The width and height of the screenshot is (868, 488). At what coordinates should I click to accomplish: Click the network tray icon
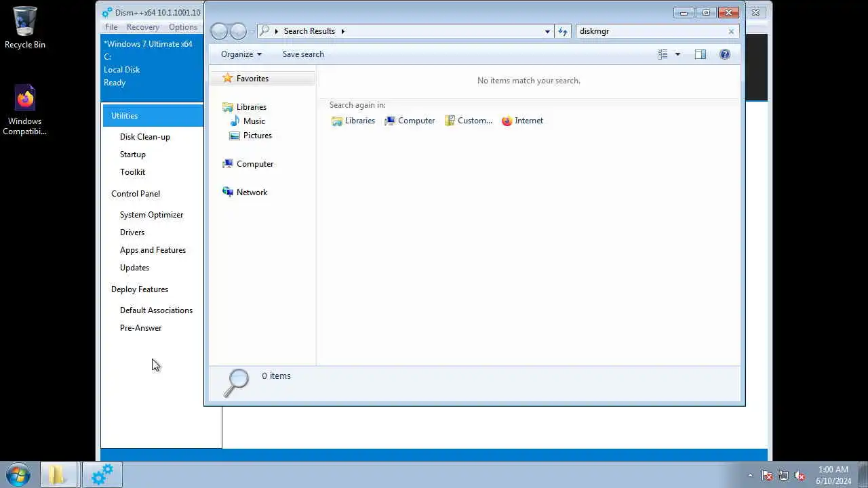(x=783, y=476)
